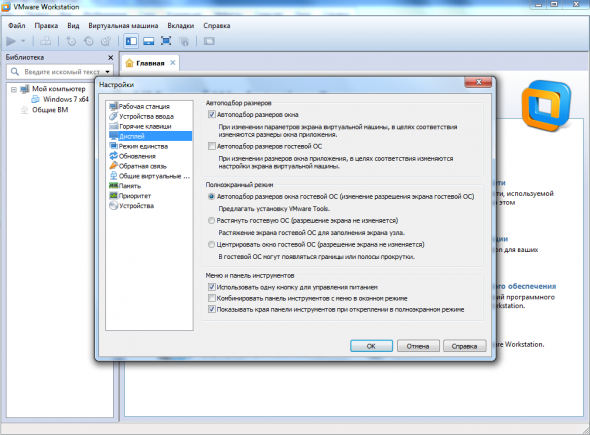590x435 pixels.
Task: Select Горячие клавиши settings category
Action: pyautogui.click(x=145, y=126)
